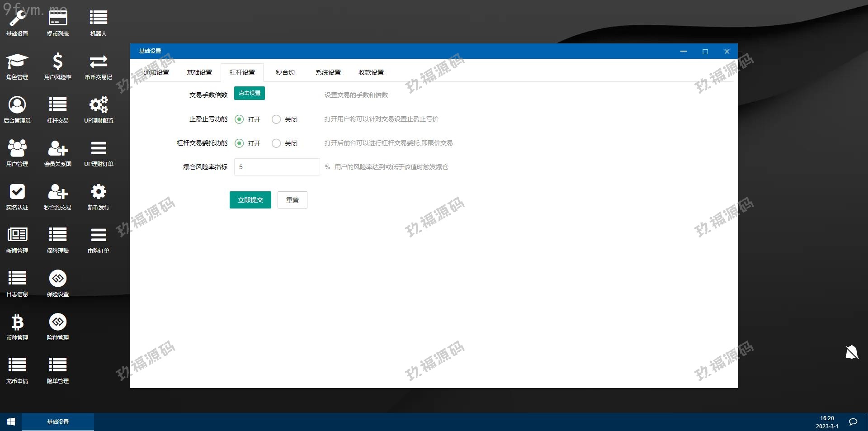Click the 爆仓风险率指标 input field
Screen dimensions: 868x431
(x=277, y=167)
